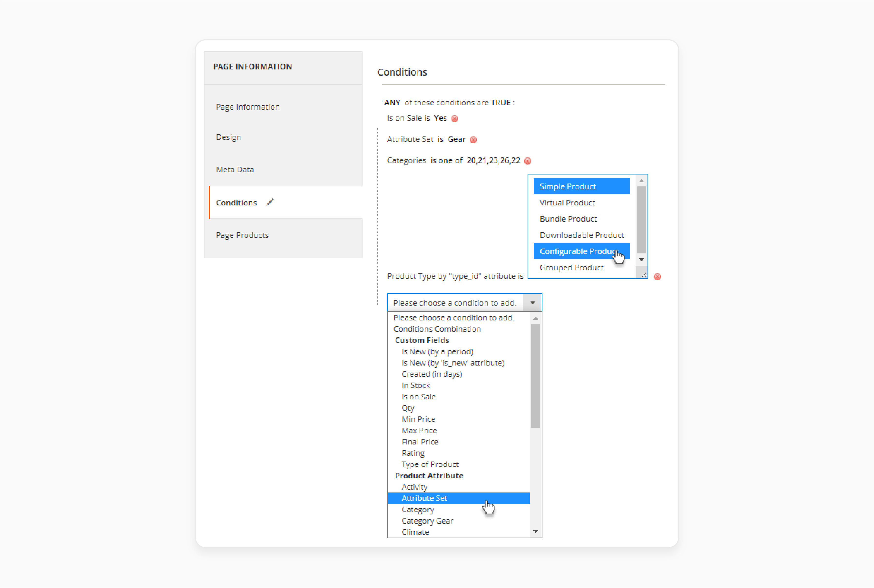Choose the Category product attribute

click(458, 510)
